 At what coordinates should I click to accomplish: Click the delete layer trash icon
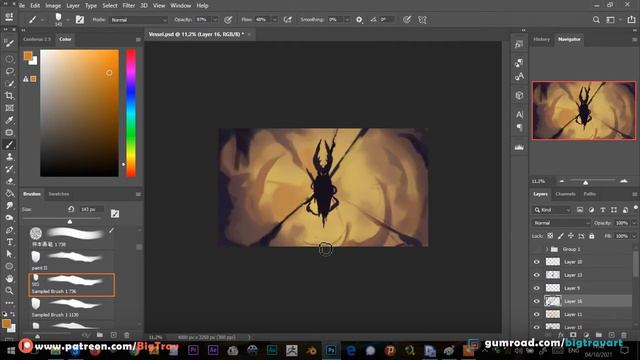[624, 335]
